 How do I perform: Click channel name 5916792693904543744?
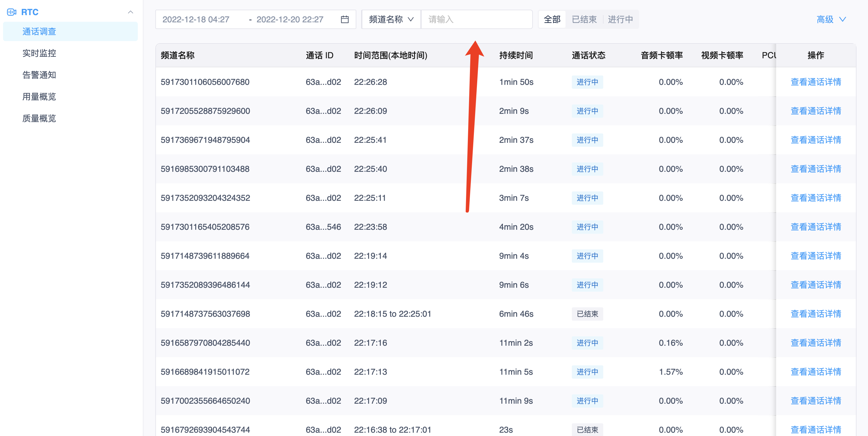point(205,430)
